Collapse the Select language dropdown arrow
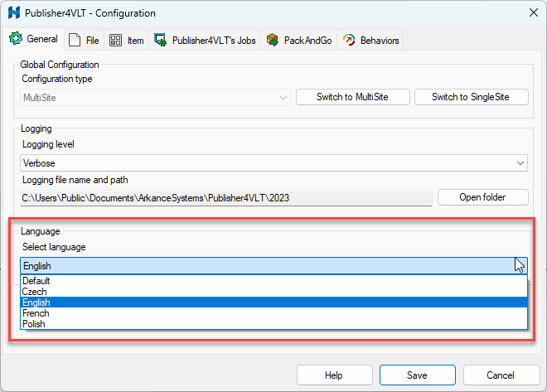Screen dimensions: 547x392 pos(520,265)
